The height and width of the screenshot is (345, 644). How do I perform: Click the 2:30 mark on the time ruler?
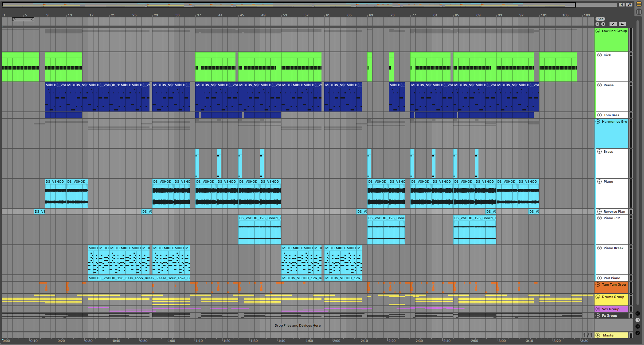419,341
